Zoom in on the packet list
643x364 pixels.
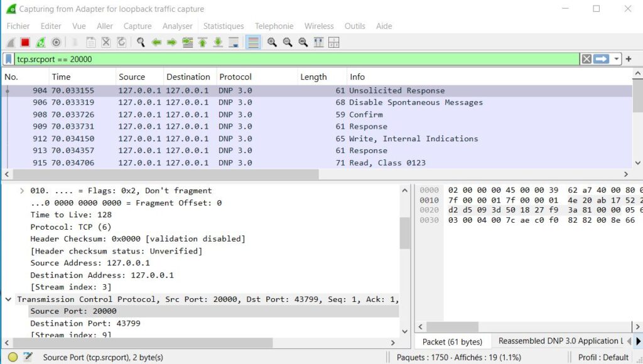pyautogui.click(x=271, y=42)
